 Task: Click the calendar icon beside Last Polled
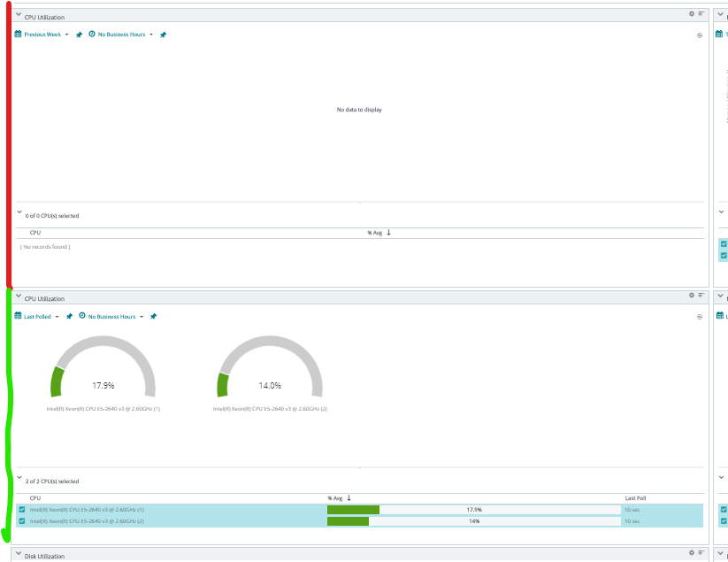pos(18,316)
